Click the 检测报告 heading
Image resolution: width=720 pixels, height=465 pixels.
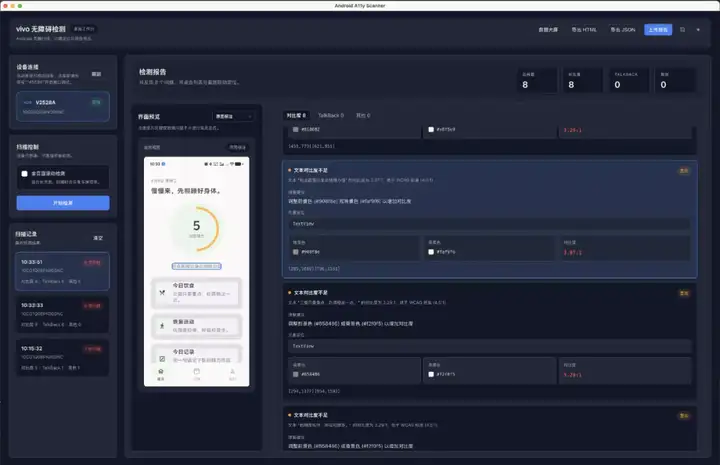153,72
